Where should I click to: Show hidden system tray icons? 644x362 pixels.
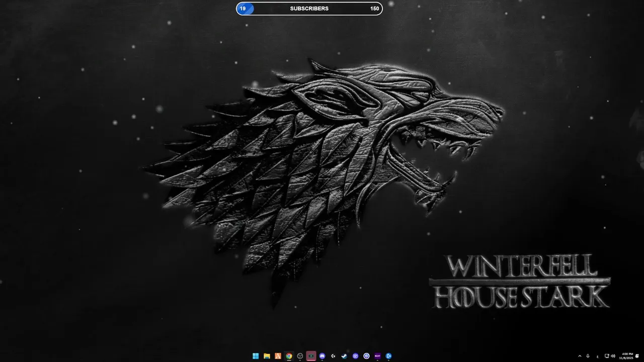(580, 356)
